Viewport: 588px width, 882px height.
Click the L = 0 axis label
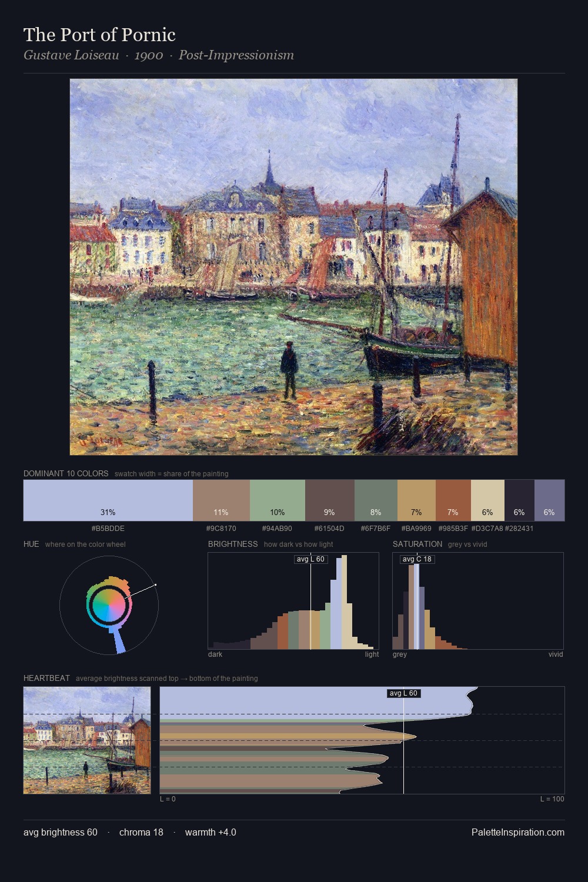click(x=168, y=799)
